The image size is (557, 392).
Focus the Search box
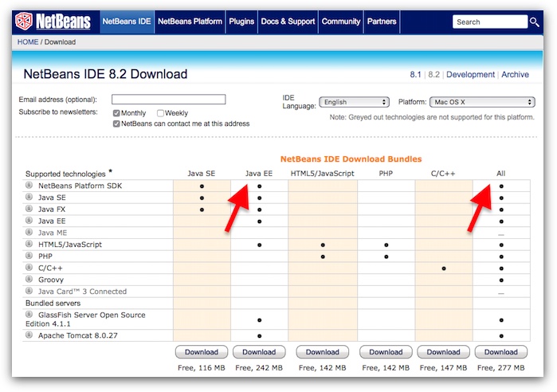click(490, 22)
